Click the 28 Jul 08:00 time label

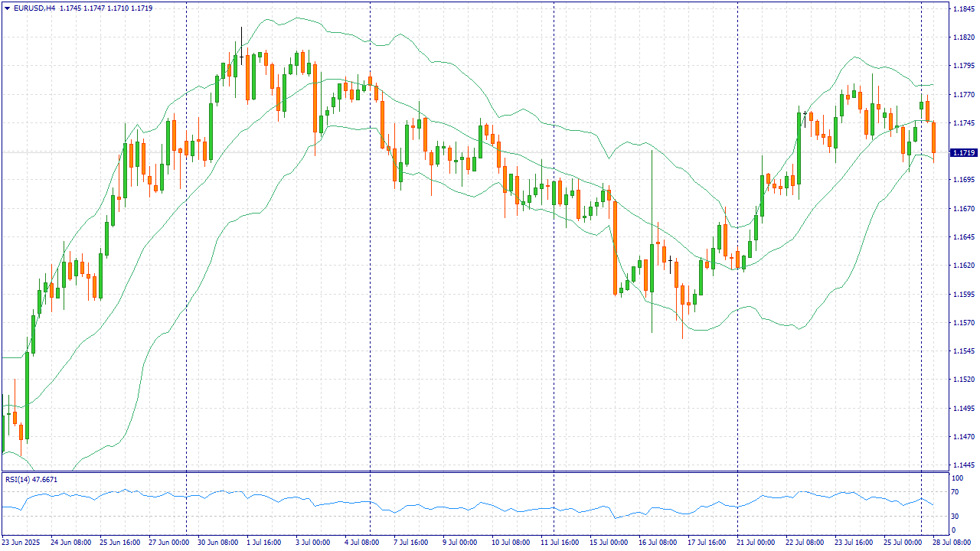(952, 542)
